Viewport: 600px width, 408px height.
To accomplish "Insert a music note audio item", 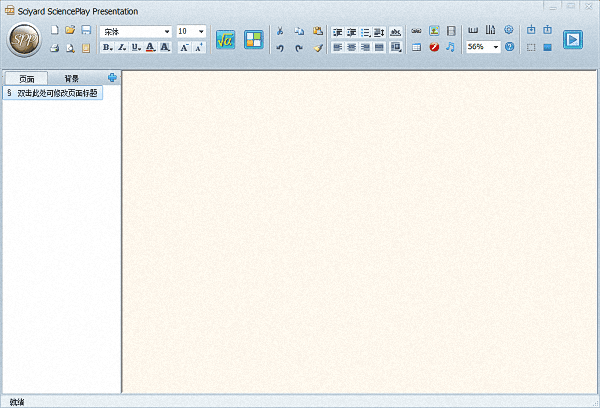I will [451, 47].
